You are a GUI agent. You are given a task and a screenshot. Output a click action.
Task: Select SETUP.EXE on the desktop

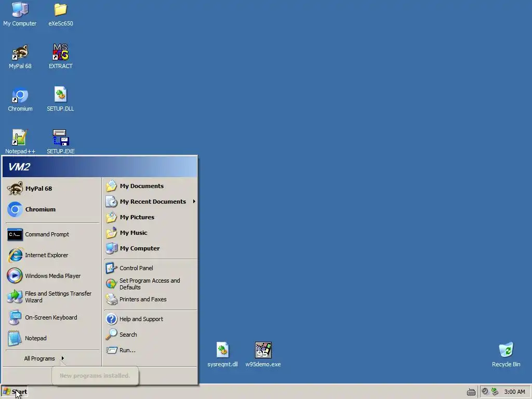click(x=60, y=142)
